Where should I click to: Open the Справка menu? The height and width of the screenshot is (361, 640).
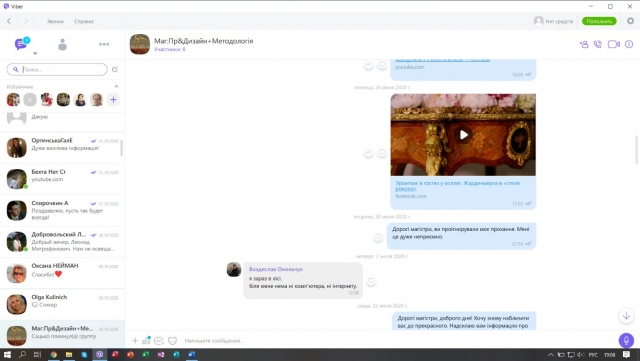tap(84, 21)
